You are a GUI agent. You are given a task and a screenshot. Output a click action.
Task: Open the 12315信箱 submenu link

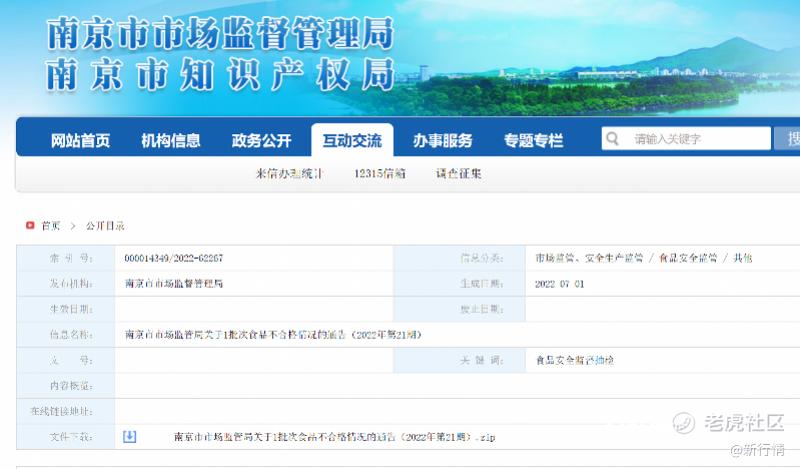click(x=380, y=174)
